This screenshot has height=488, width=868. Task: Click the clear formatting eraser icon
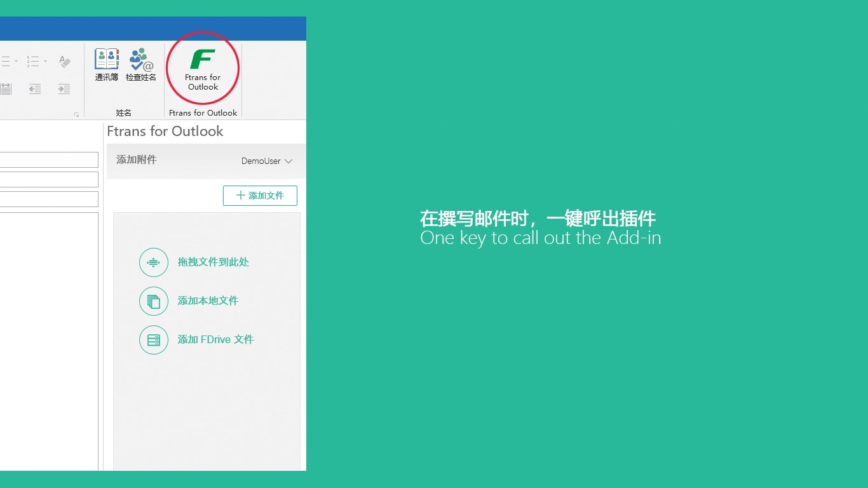(x=64, y=62)
